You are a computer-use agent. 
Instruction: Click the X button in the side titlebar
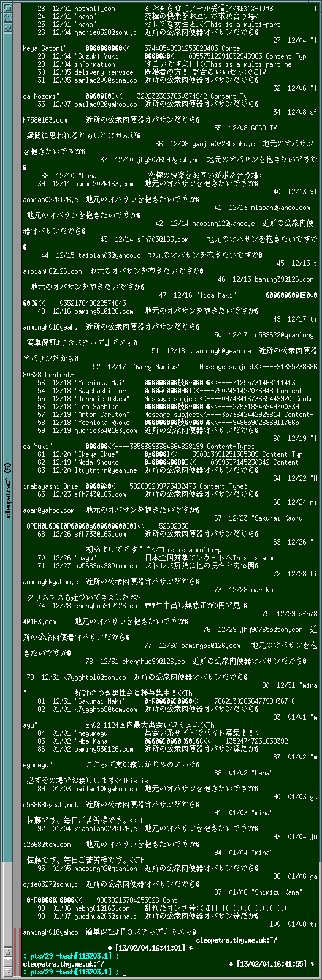coord(8,18)
